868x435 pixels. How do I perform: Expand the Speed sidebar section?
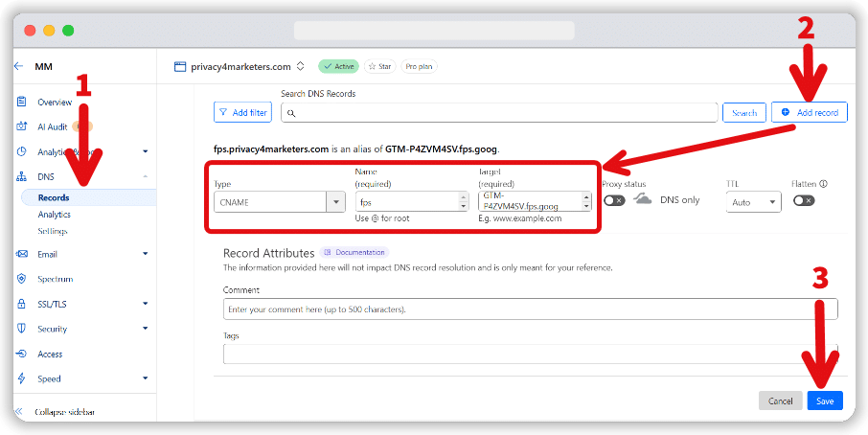146,378
